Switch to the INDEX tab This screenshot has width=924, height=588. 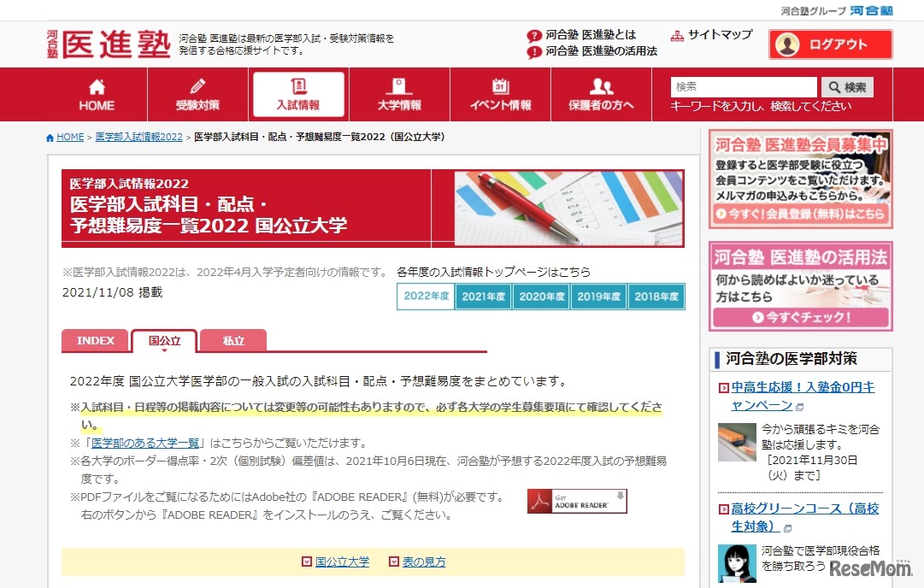point(94,340)
